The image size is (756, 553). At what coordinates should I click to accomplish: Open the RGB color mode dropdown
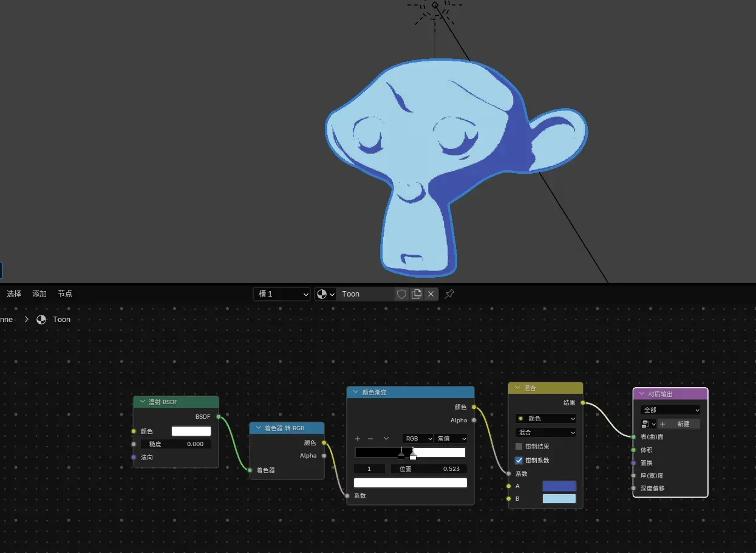tap(418, 439)
